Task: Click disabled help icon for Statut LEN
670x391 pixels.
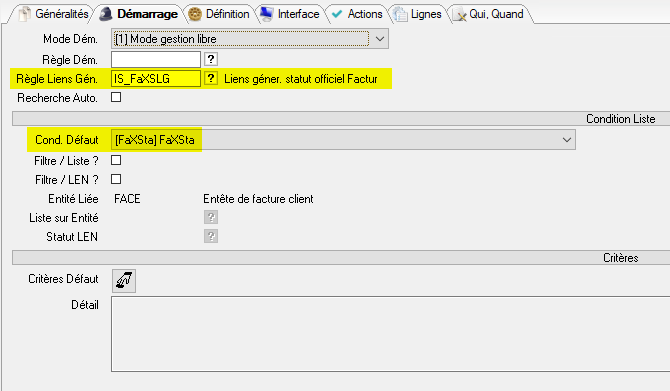Action: (x=211, y=236)
